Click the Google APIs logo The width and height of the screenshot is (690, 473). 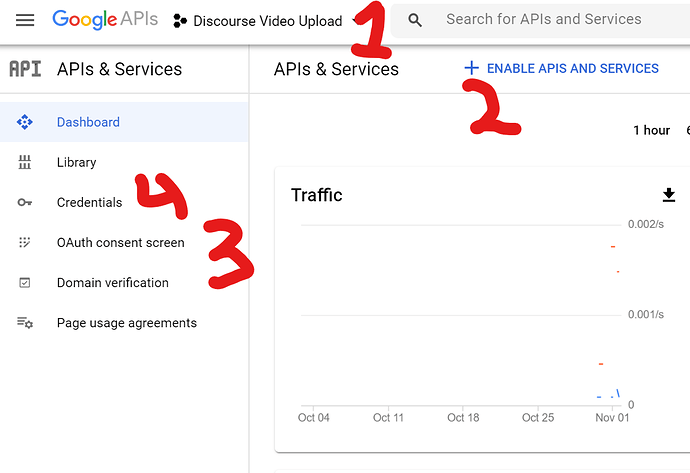(105, 19)
